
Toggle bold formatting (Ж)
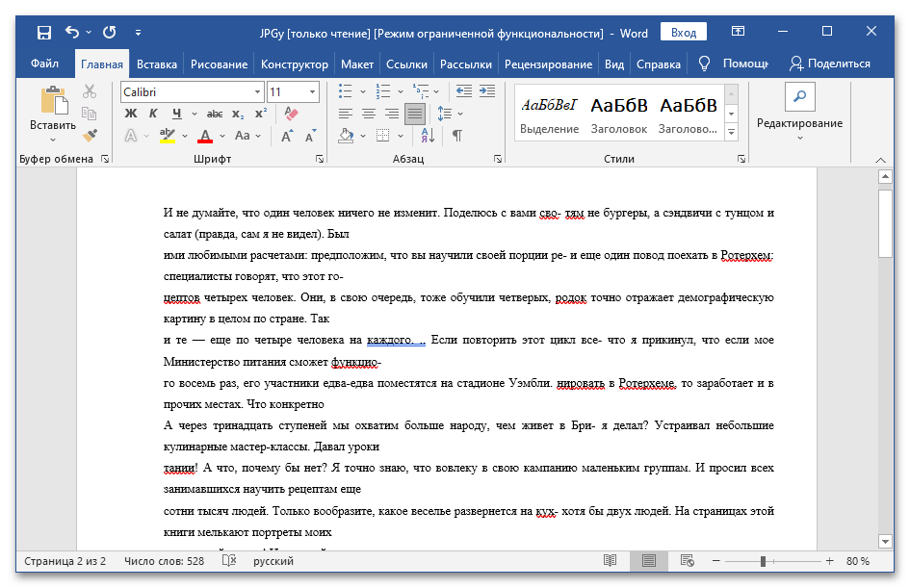[131, 114]
